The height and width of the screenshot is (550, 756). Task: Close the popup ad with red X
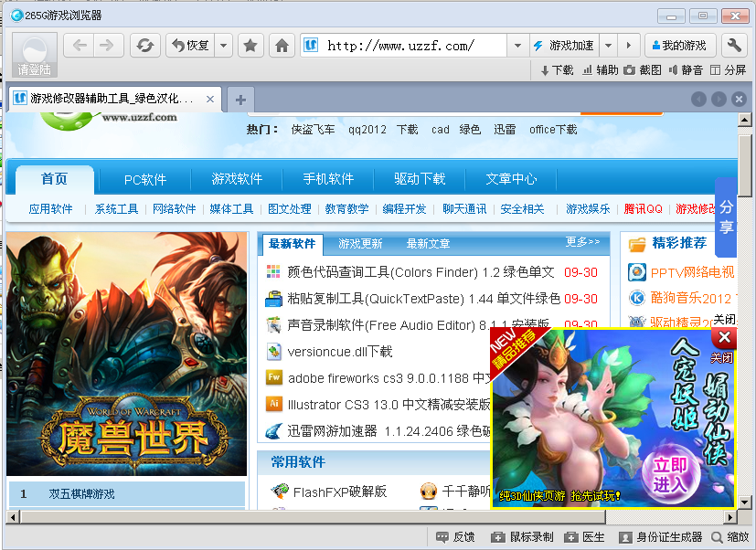tap(724, 337)
